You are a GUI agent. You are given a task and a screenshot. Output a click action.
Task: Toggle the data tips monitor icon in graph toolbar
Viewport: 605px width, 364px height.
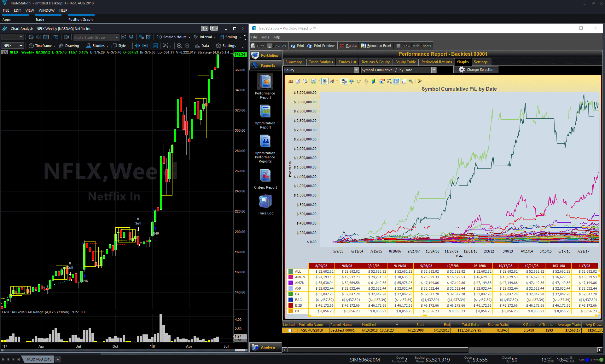pyautogui.click(x=325, y=81)
